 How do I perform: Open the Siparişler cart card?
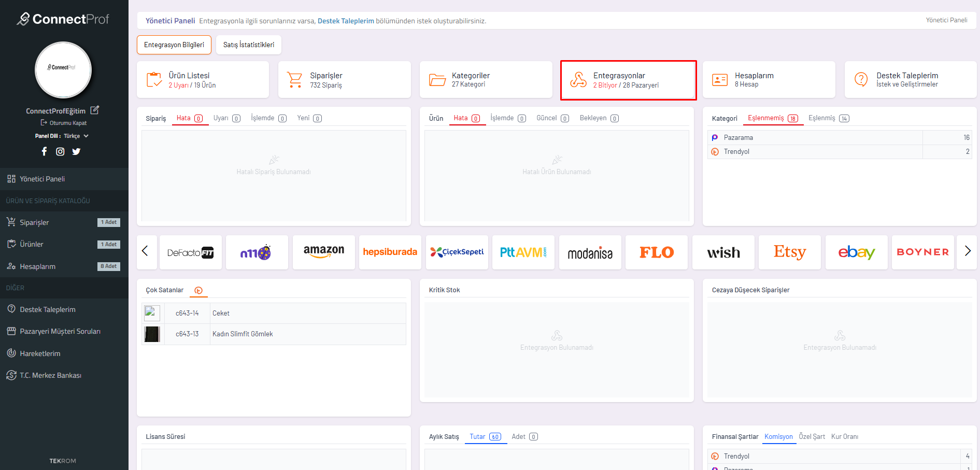[x=344, y=80]
